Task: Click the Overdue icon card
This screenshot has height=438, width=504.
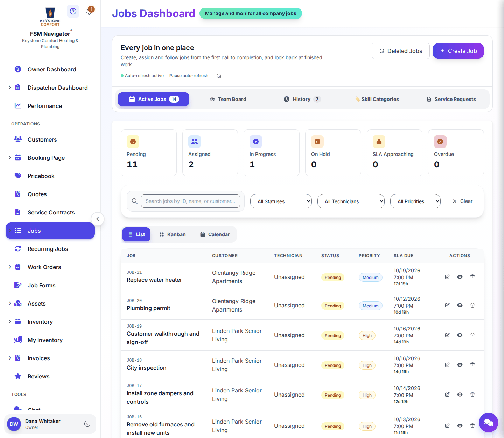Action: [x=440, y=142]
